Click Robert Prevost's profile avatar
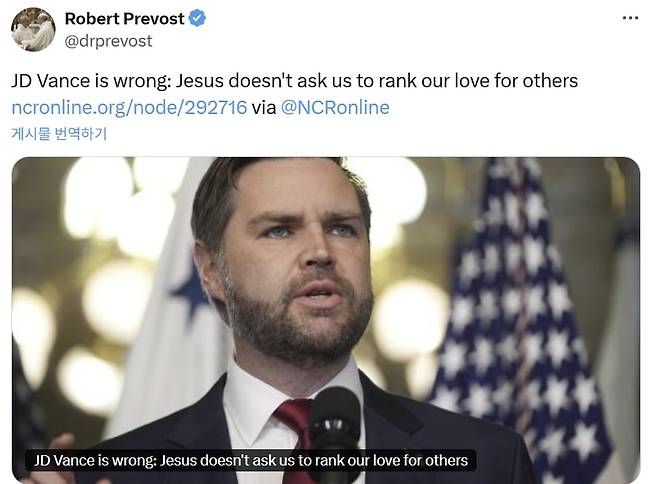 (33, 30)
